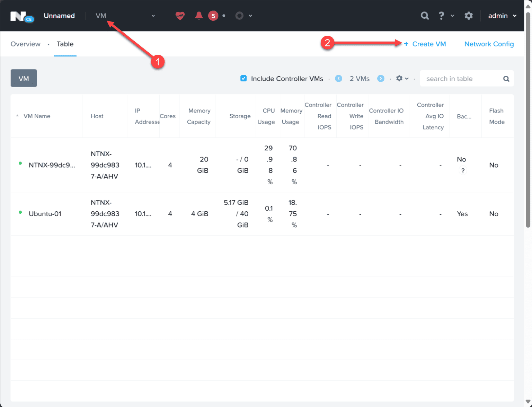The width and height of the screenshot is (532, 407).
Task: View alerts via the bell icon
Action: (x=198, y=16)
